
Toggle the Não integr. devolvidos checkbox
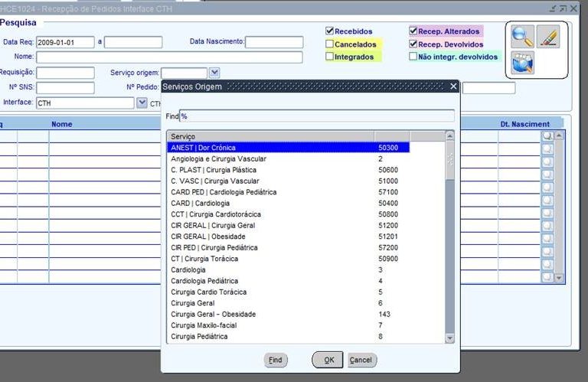point(413,57)
